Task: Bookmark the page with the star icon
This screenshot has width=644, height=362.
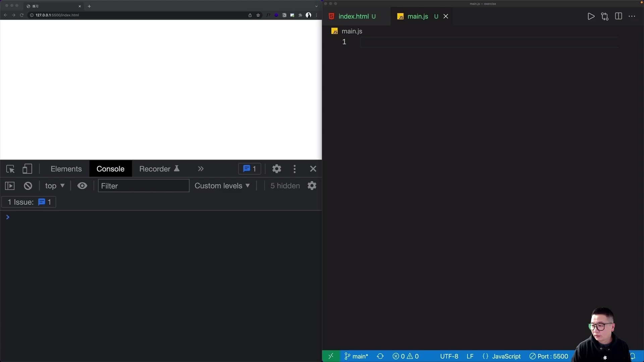Action: coord(258,15)
